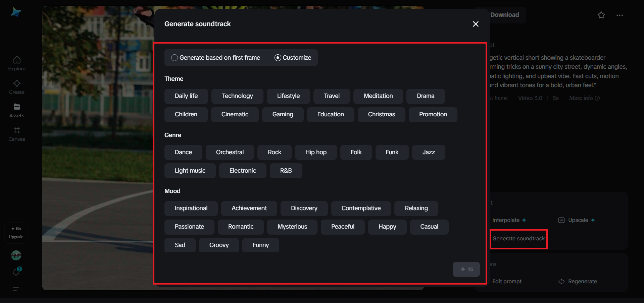This screenshot has height=303, width=644.
Task: Open the Explore section
Action: pyautogui.click(x=16, y=63)
